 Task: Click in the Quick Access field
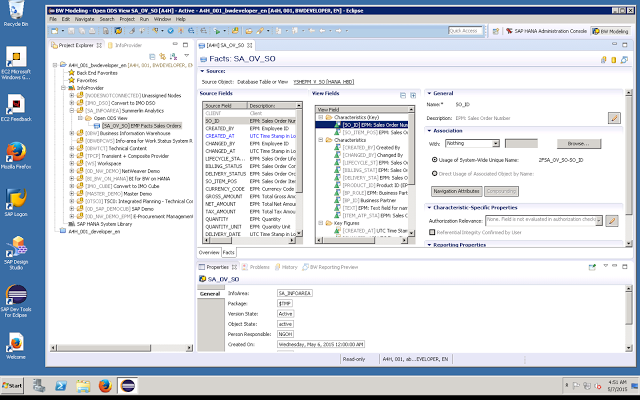pyautogui.click(x=465, y=31)
